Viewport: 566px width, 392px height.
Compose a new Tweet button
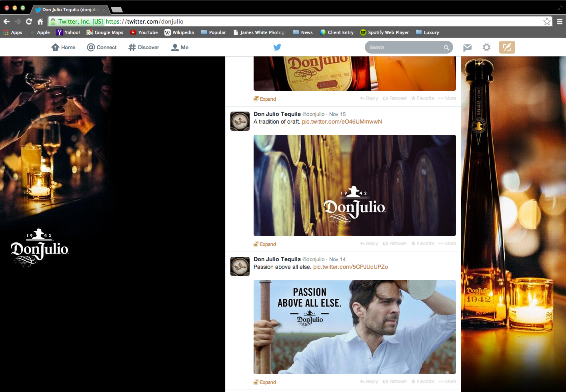tap(507, 47)
